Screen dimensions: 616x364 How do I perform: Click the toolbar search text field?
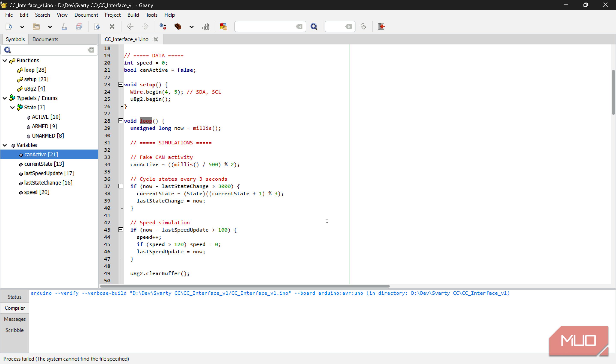pos(265,26)
